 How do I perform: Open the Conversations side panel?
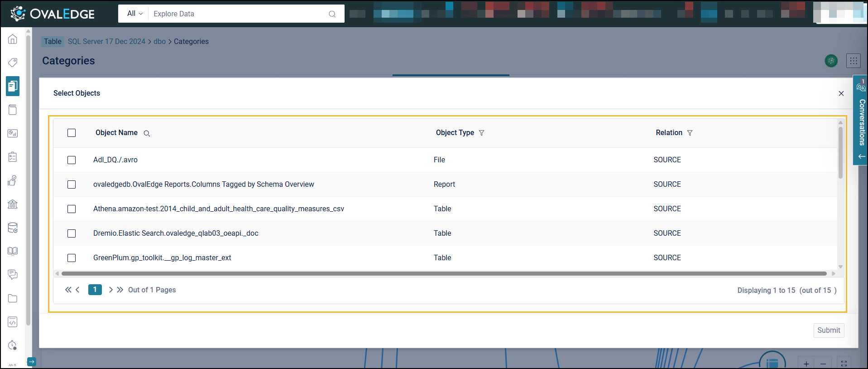coord(861,120)
